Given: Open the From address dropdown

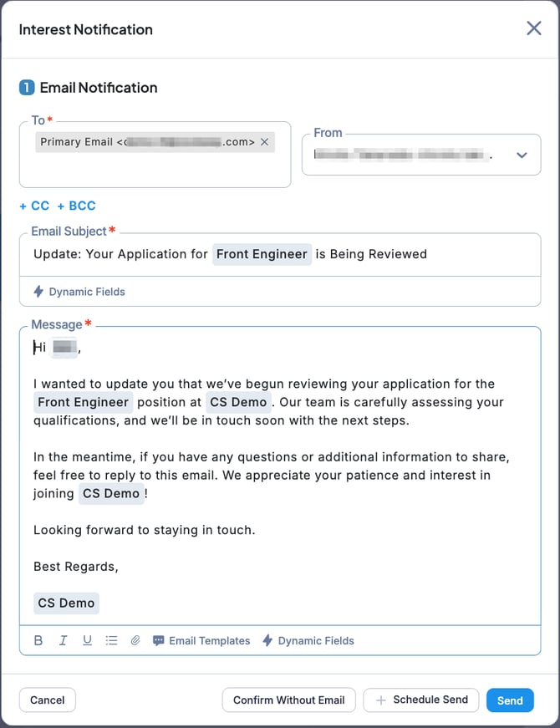Looking at the screenshot, I should tap(420, 155).
